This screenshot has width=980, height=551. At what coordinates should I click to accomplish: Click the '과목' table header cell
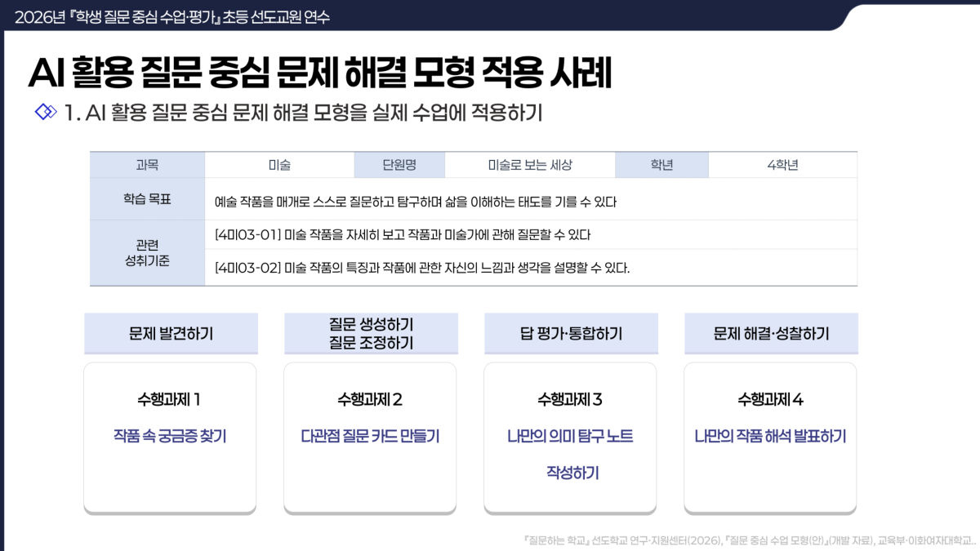coord(147,165)
